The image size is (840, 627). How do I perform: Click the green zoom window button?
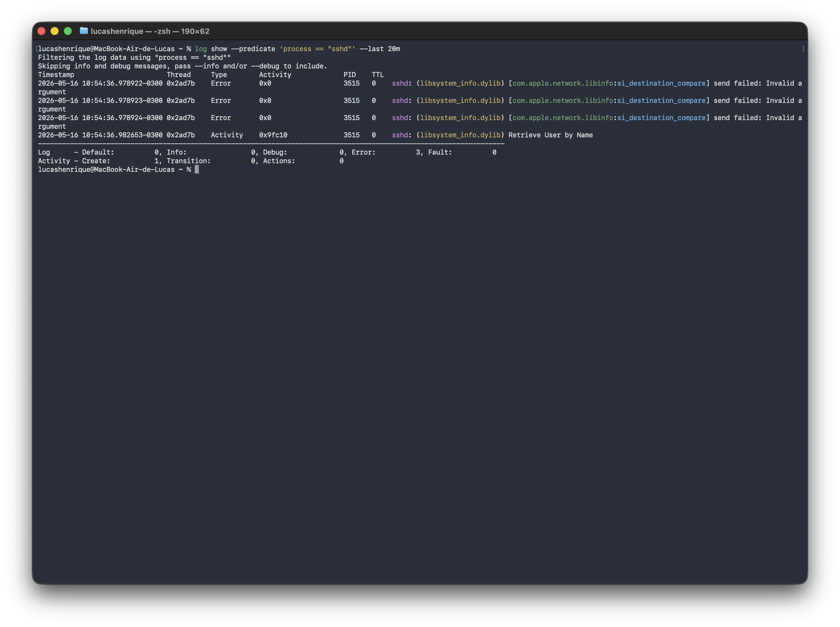tap(68, 31)
